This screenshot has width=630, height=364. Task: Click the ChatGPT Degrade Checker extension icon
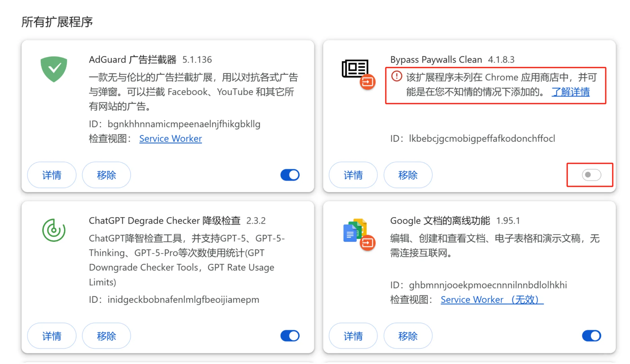tap(54, 230)
